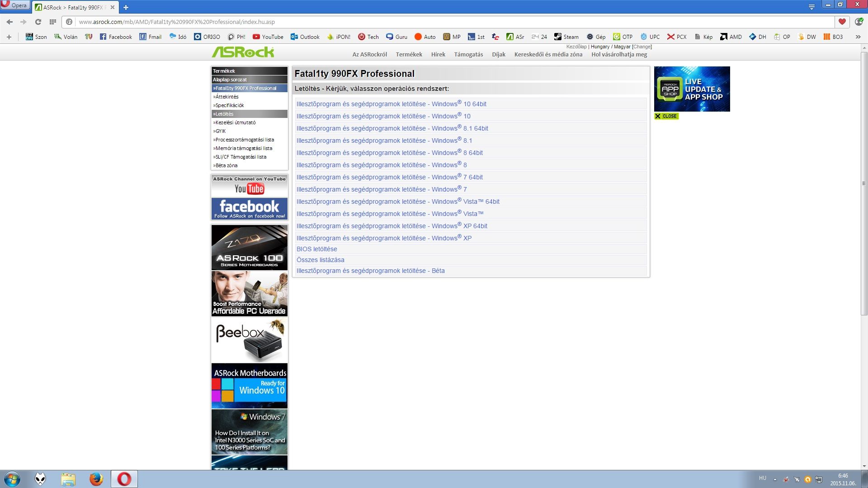The image size is (868, 488).
Task: Open the Termékek menu
Action: pyautogui.click(x=409, y=55)
